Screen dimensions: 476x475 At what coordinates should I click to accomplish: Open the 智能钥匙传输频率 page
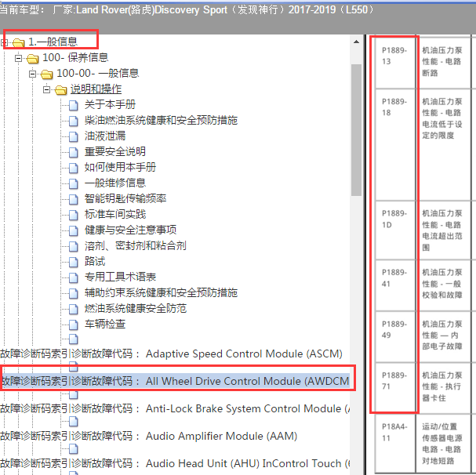point(125,199)
